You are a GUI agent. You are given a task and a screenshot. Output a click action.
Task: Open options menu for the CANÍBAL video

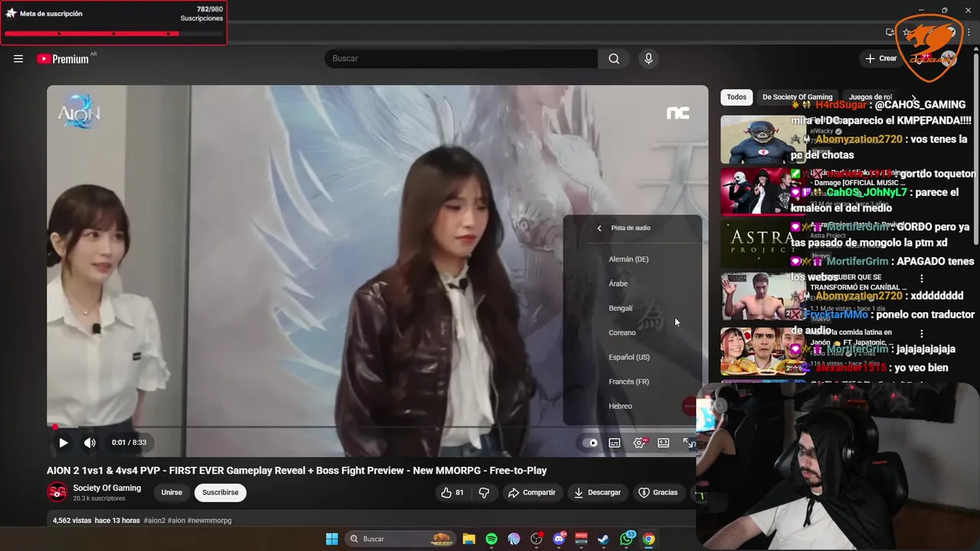coord(922,279)
